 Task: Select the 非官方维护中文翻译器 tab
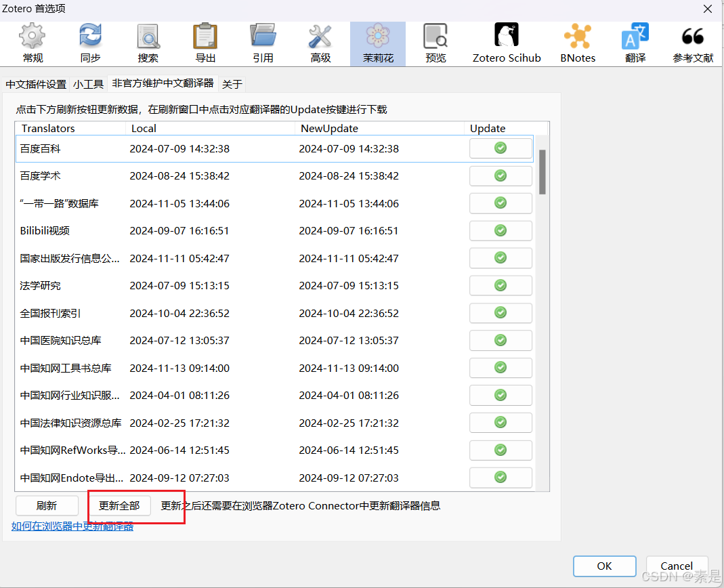click(163, 83)
